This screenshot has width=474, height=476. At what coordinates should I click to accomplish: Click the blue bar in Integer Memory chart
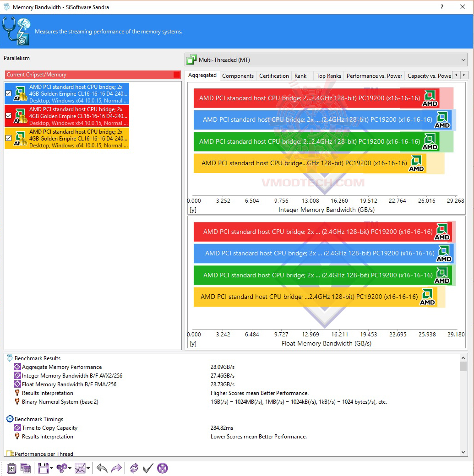pos(322,119)
